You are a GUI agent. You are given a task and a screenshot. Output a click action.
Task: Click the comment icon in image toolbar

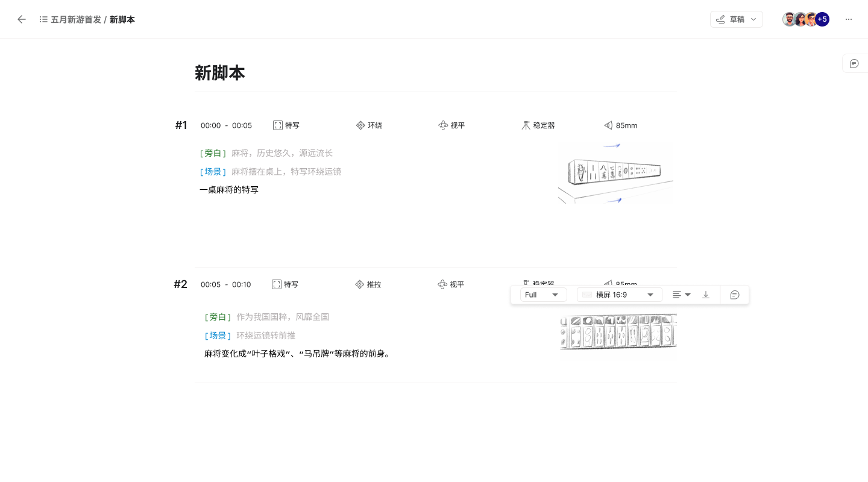click(x=734, y=295)
